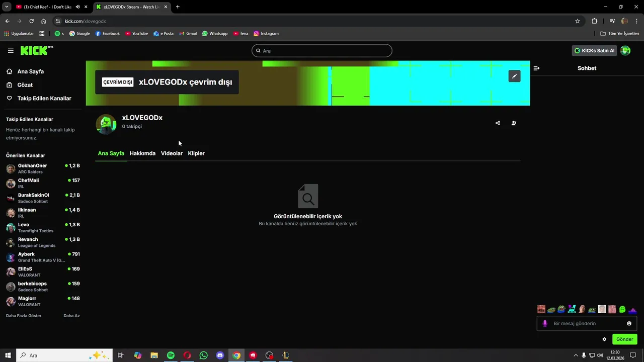The image size is (644, 362).
Task: Click the xLOVEGODx profile avatar
Action: click(106, 124)
